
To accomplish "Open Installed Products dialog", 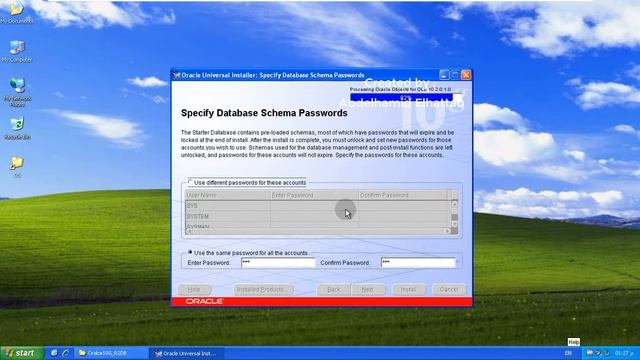I will 263,289.
